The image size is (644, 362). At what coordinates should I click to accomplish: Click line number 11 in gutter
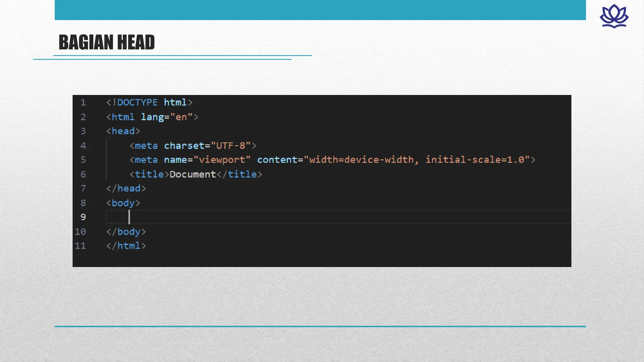pyautogui.click(x=80, y=246)
